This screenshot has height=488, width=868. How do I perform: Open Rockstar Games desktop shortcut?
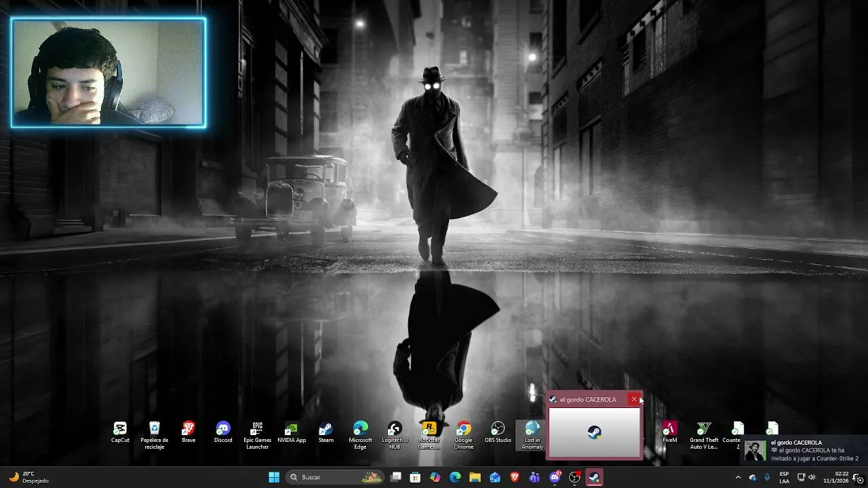(x=429, y=434)
